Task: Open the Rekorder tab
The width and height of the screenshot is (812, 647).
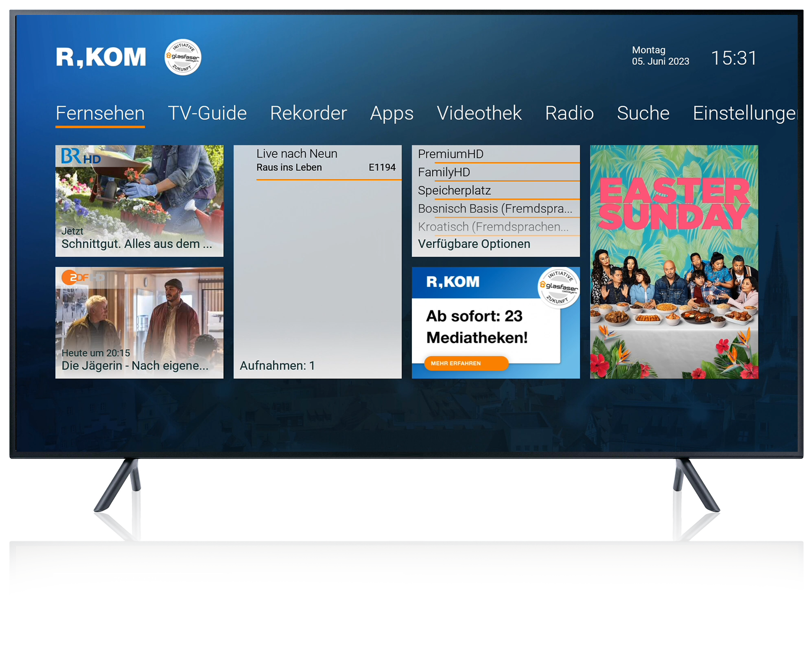Action: 308,113
